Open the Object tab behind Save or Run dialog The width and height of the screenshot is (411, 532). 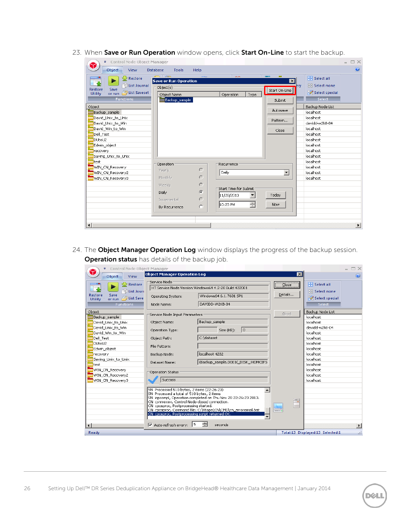click(112, 70)
